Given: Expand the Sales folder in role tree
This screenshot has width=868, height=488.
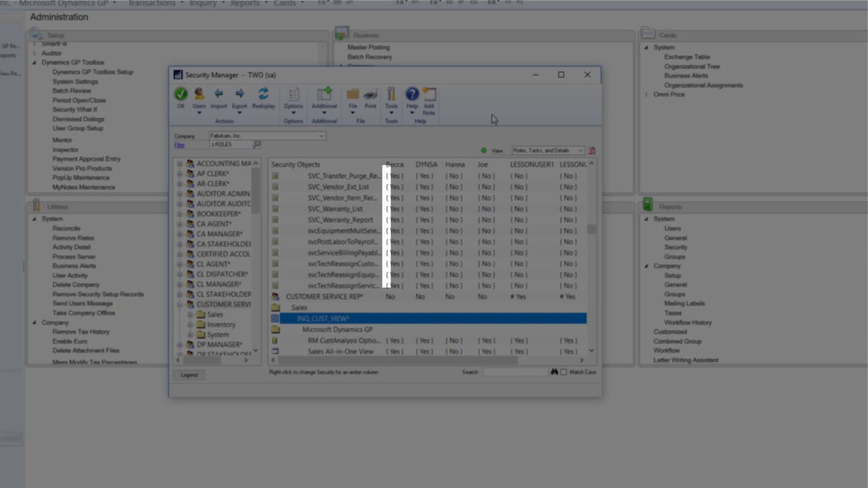Looking at the screenshot, I should (x=191, y=314).
